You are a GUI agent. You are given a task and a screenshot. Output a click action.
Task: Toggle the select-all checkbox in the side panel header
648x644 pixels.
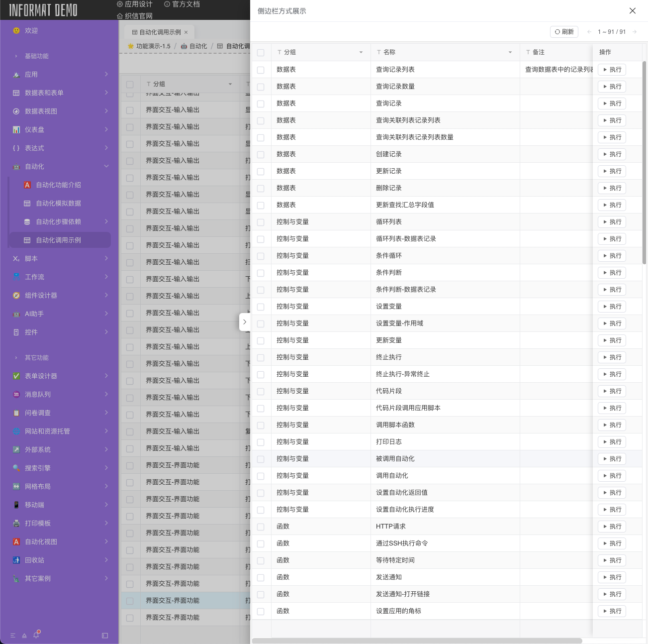[x=261, y=53]
